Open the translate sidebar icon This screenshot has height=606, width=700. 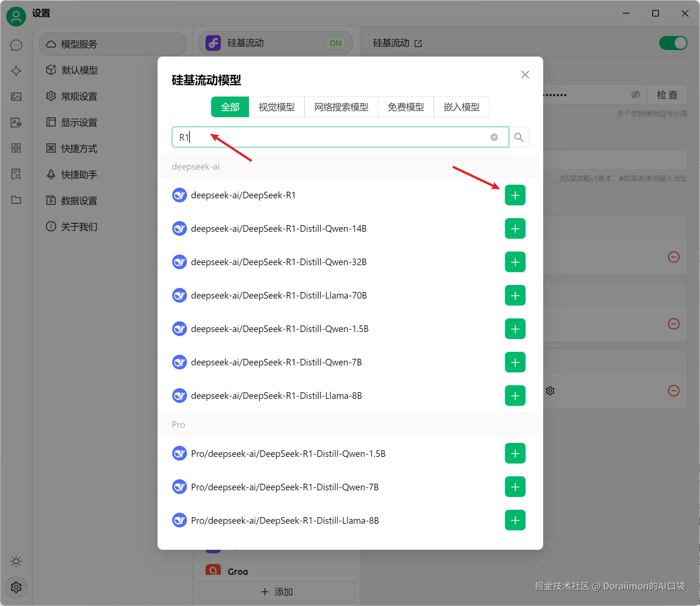tap(16, 122)
